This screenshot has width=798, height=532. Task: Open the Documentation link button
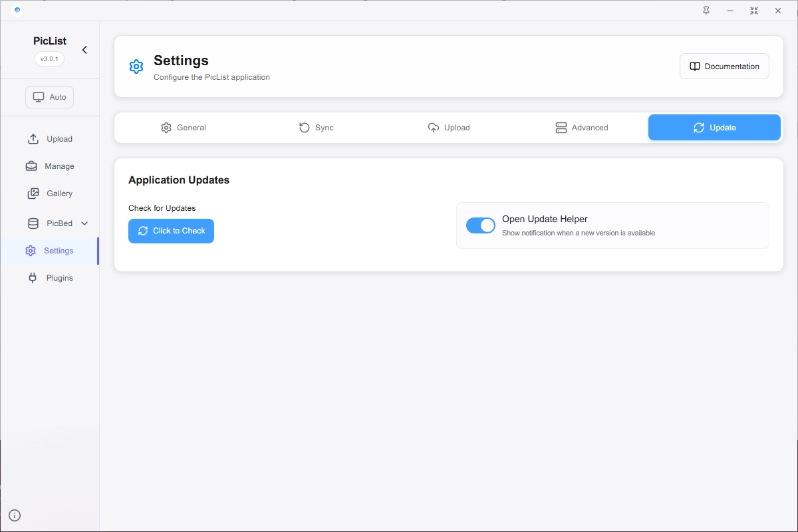point(724,66)
